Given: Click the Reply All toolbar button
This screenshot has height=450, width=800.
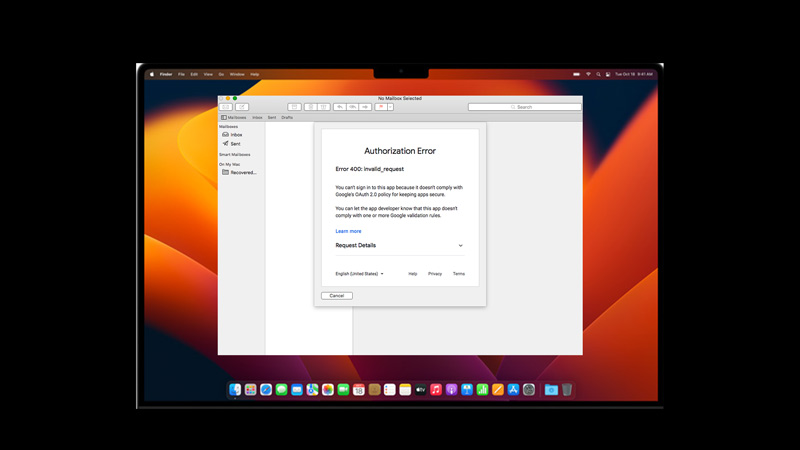Looking at the screenshot, I should coord(353,107).
